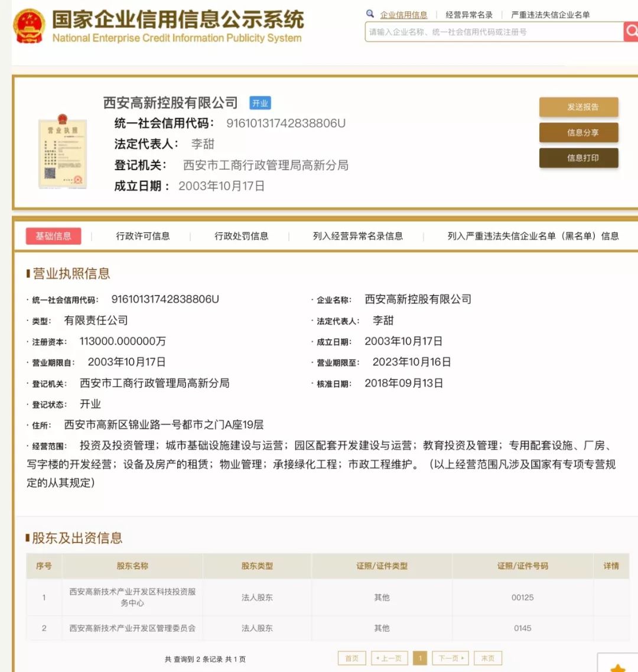Click certificate number 00125
The image size is (638, 672).
point(522,598)
